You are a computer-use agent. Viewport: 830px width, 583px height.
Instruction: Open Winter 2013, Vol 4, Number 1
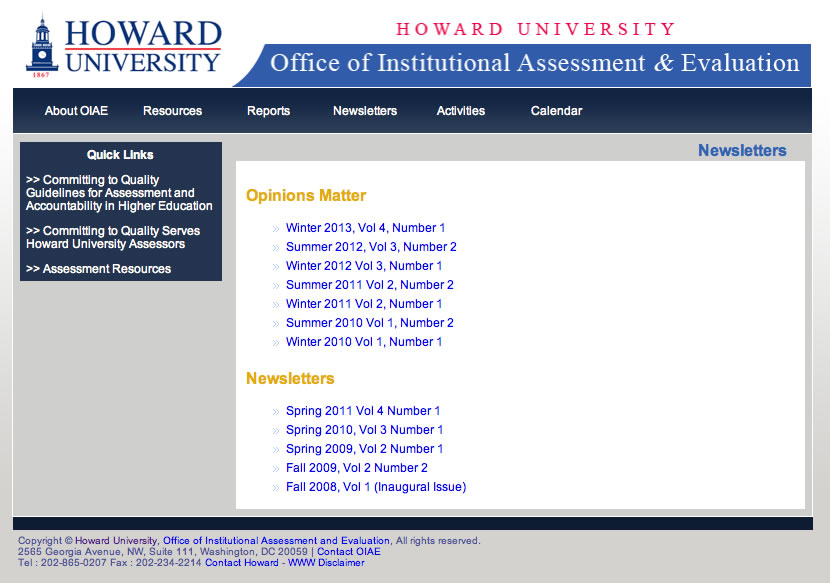[365, 228]
